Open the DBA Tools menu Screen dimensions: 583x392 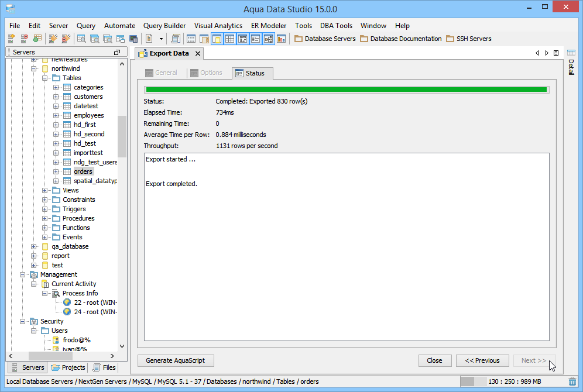(x=336, y=26)
